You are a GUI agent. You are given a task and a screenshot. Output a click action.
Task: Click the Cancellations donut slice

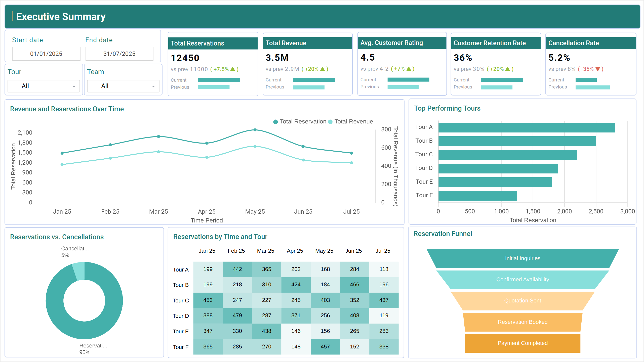click(x=79, y=271)
